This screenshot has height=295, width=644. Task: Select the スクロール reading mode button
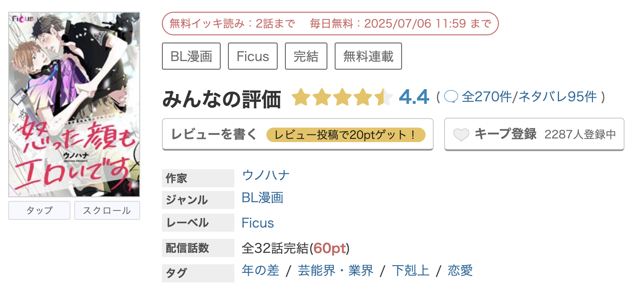[107, 210]
